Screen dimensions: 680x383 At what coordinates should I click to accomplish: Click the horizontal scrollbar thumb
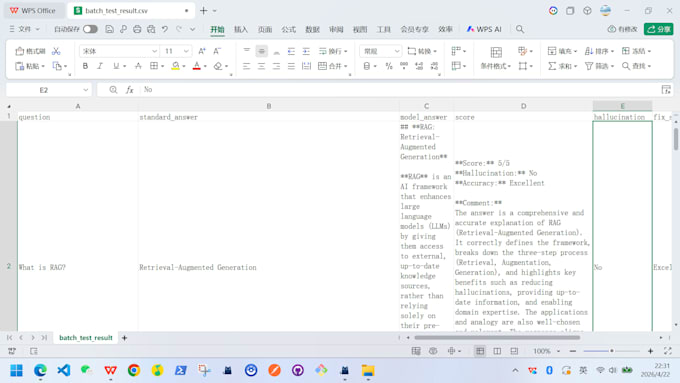(x=497, y=337)
